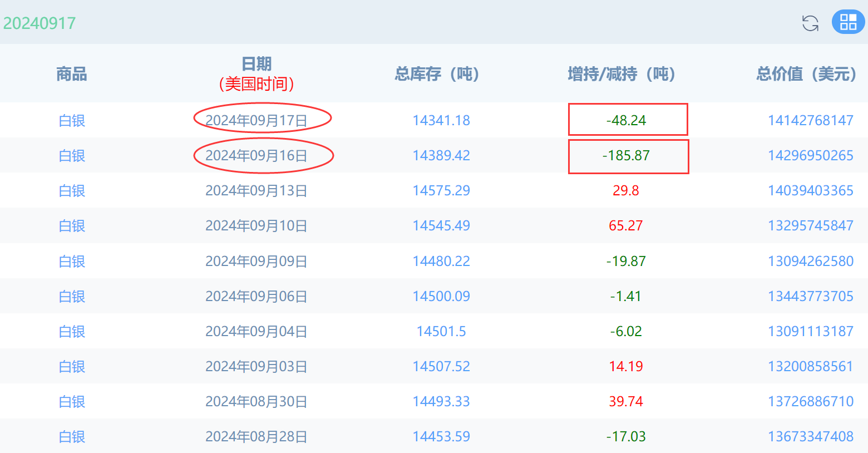Click the 增持/减持（吨） column header
The width and height of the screenshot is (868, 453).
click(621, 74)
